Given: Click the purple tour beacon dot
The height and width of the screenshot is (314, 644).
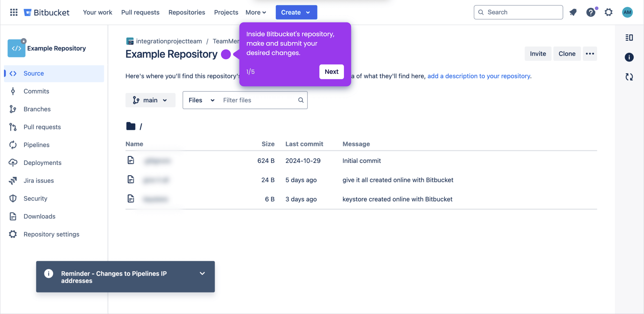Looking at the screenshot, I should [226, 54].
